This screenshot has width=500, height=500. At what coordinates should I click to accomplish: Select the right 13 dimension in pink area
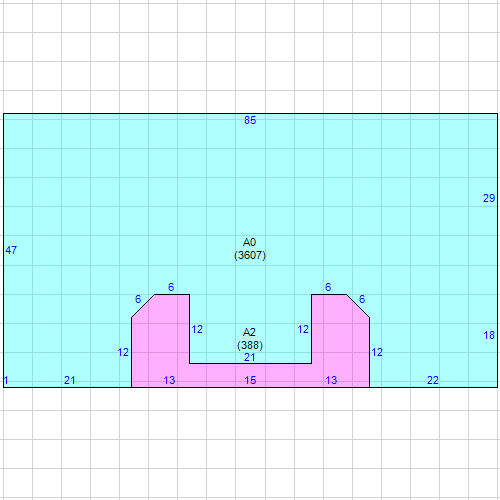331,380
